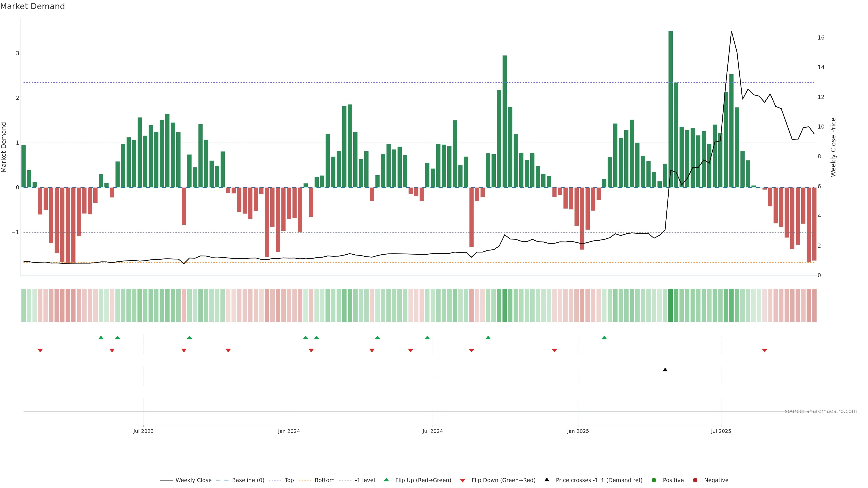Viewport: 868px width, 488px height.
Task: Click the darkest green heatmap cell
Action: click(670, 305)
